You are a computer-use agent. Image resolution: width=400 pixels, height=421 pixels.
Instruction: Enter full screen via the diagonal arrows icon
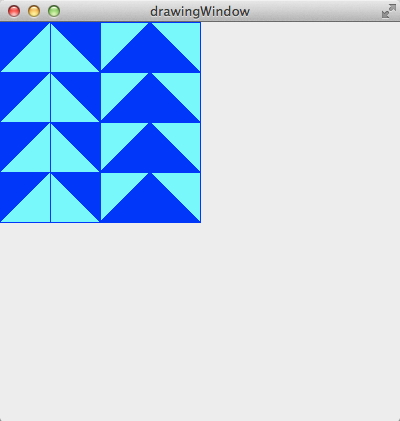click(x=389, y=11)
